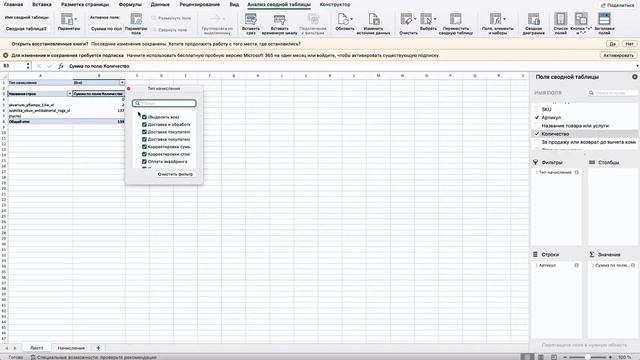Refresh pivot data with Обновить icon
The image size is (640, 360).
(x=343, y=19)
